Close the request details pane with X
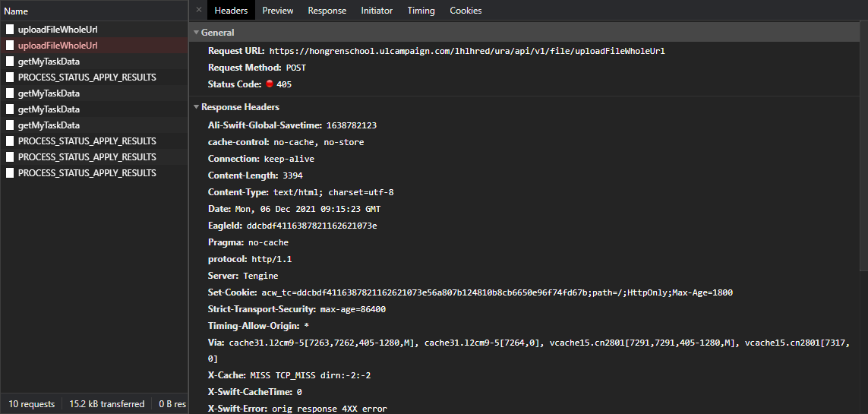The height and width of the screenshot is (414, 868). (x=199, y=10)
